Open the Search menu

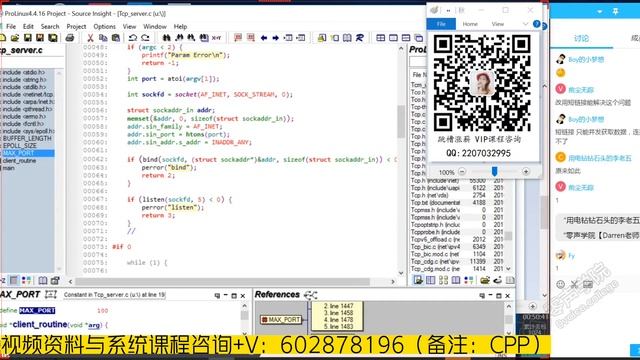click(50, 27)
